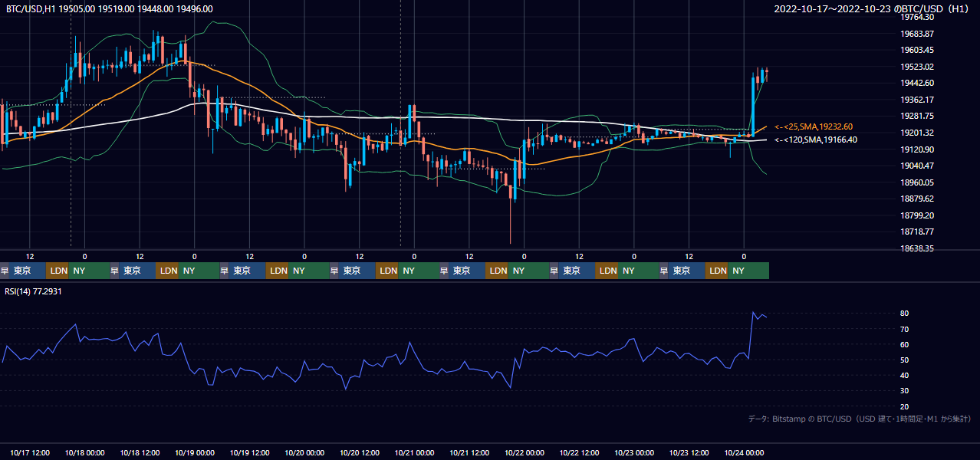Click price axis label 19040.47
Screen dimensions: 980x460
(917, 166)
